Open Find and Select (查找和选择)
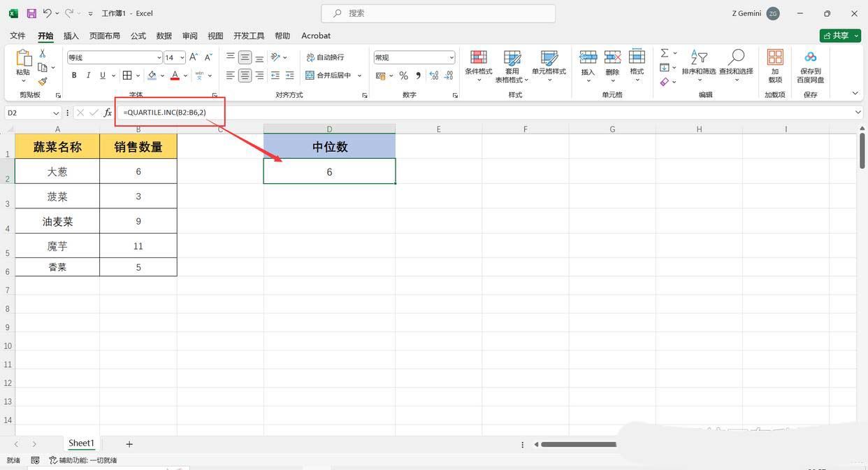This screenshot has width=868, height=470. 736,66
